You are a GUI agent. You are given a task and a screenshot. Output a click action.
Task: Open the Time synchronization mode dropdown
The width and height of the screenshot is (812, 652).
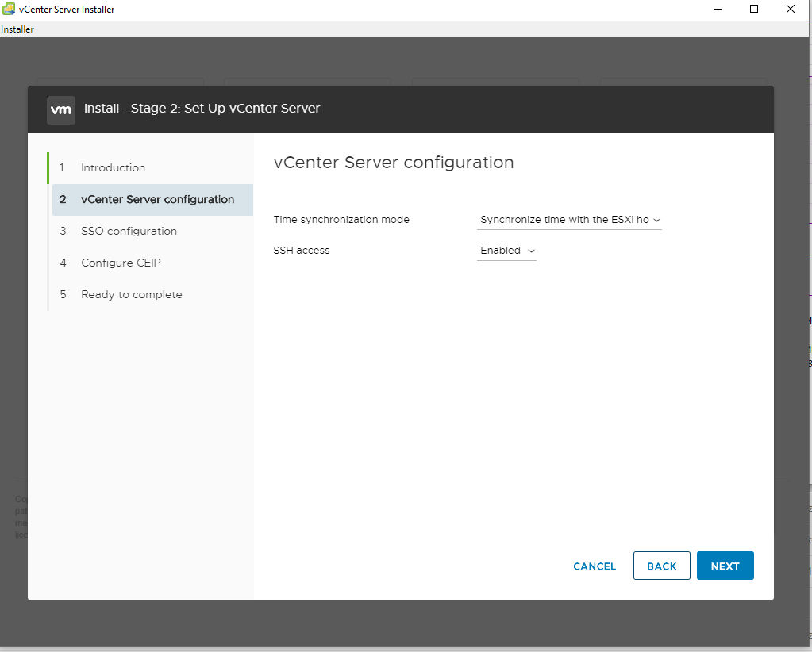(x=569, y=220)
